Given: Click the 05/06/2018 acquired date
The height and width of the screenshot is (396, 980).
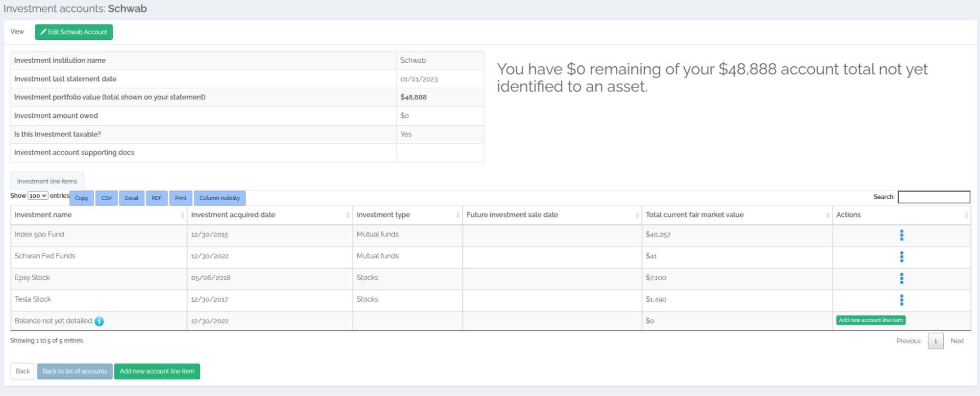Looking at the screenshot, I should (x=211, y=278).
